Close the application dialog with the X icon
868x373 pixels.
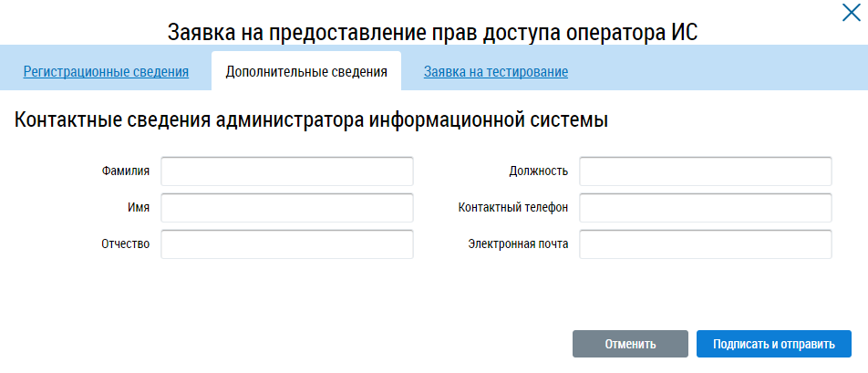coord(851,13)
